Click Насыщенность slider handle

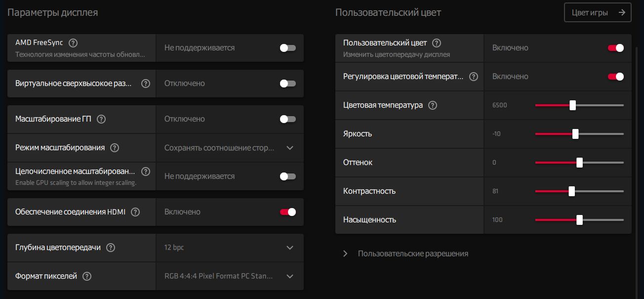click(579, 220)
